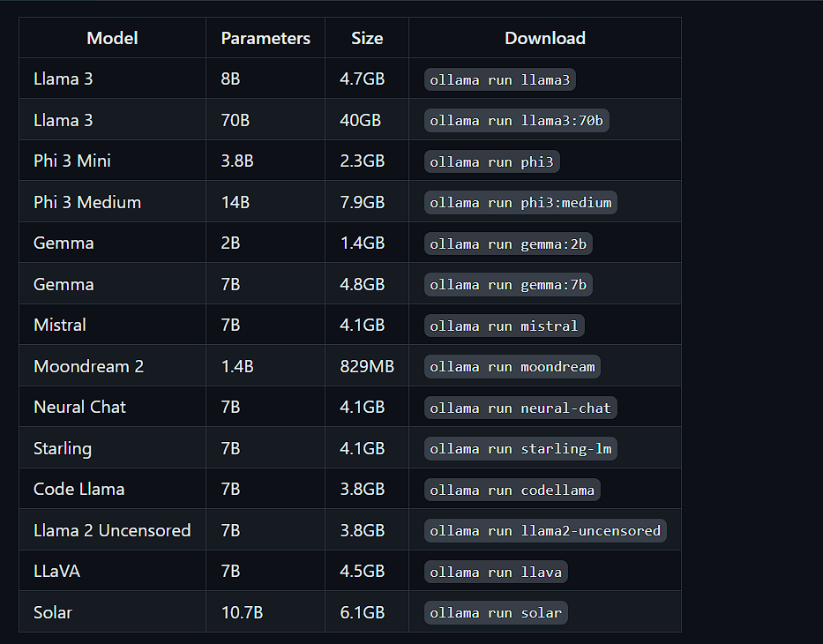Click the 'Model' column header
This screenshot has width=823, height=644.
click(112, 38)
